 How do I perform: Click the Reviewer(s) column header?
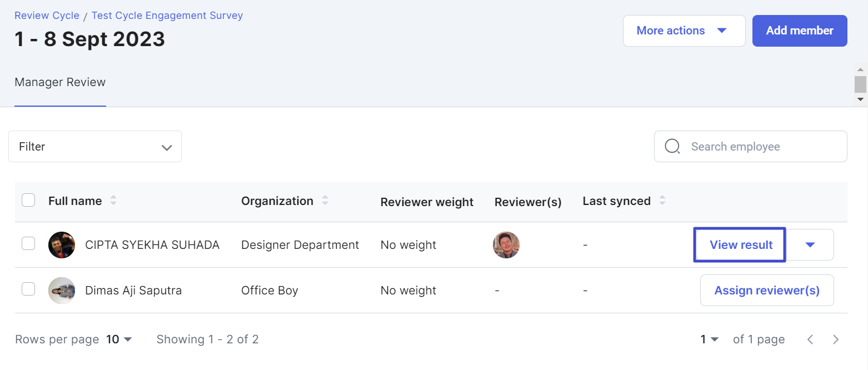pyautogui.click(x=528, y=202)
